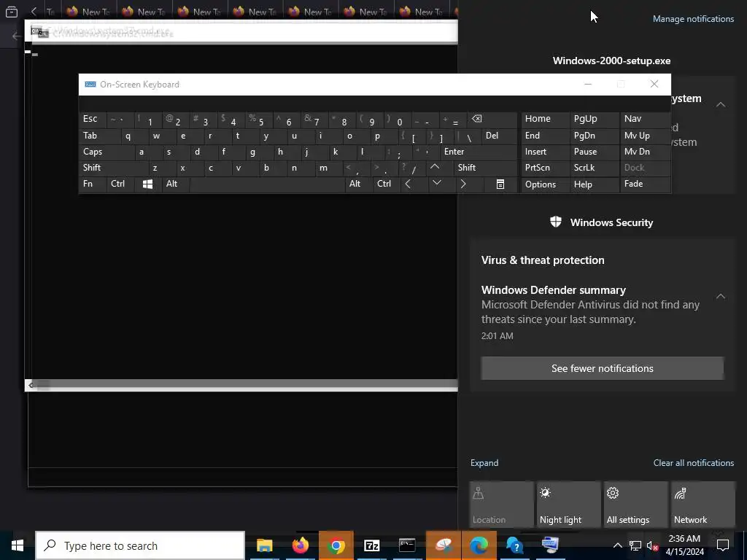
Task: Click the Pause key on On-Screen Keyboard
Action: (x=594, y=152)
